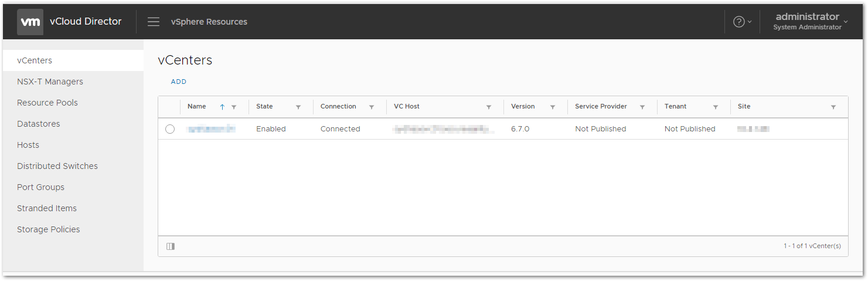Filter the VC Host column
Image resolution: width=868 pixels, height=281 pixels.
point(489,107)
